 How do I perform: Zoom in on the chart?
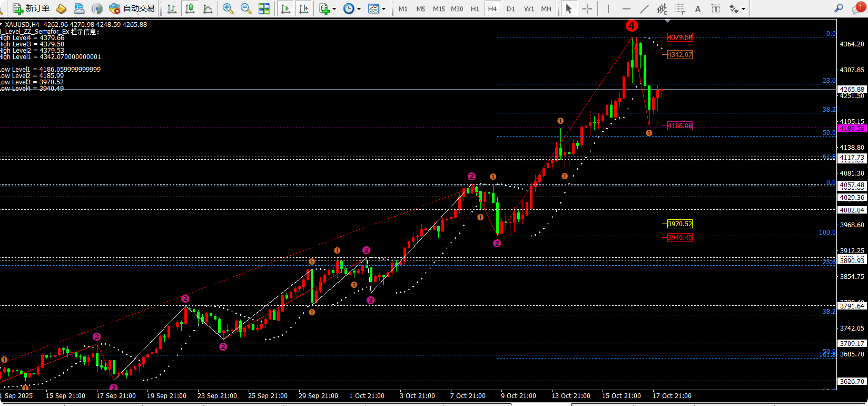(x=228, y=8)
